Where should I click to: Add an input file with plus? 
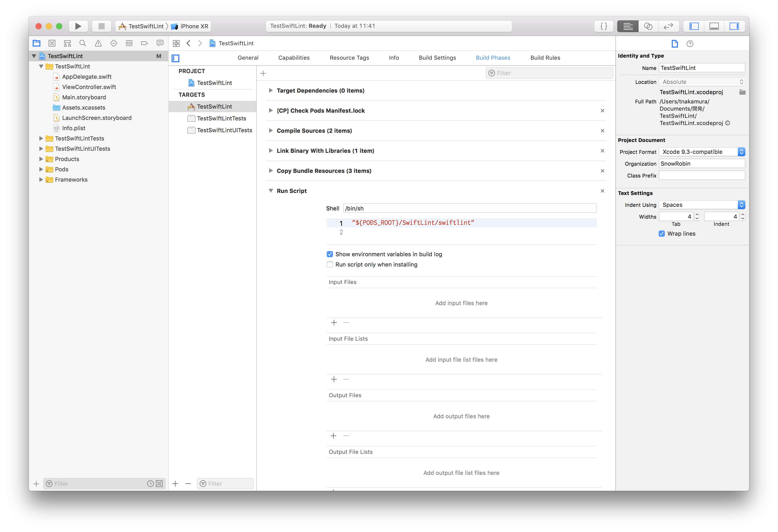334,323
